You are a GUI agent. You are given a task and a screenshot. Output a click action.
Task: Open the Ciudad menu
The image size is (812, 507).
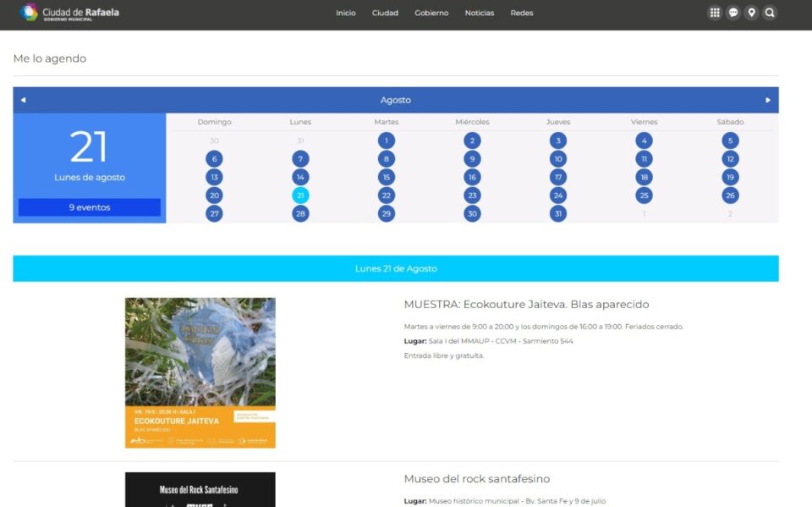[x=385, y=13]
